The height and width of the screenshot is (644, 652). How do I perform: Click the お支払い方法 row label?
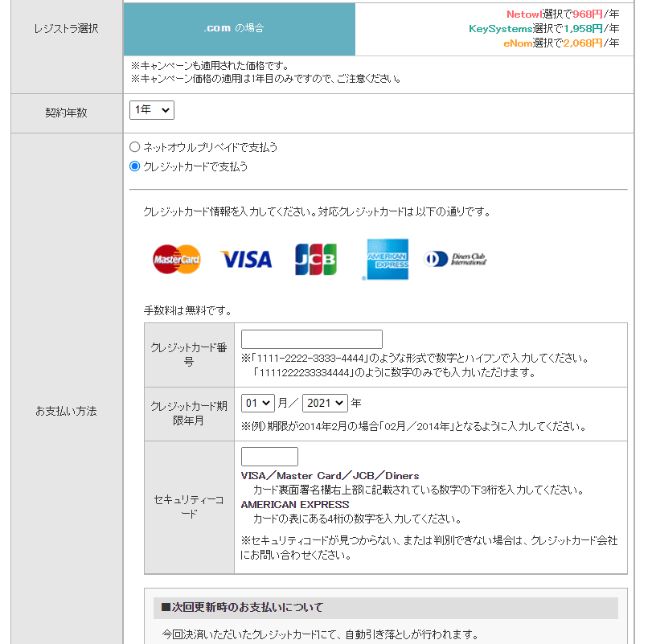pos(66,411)
